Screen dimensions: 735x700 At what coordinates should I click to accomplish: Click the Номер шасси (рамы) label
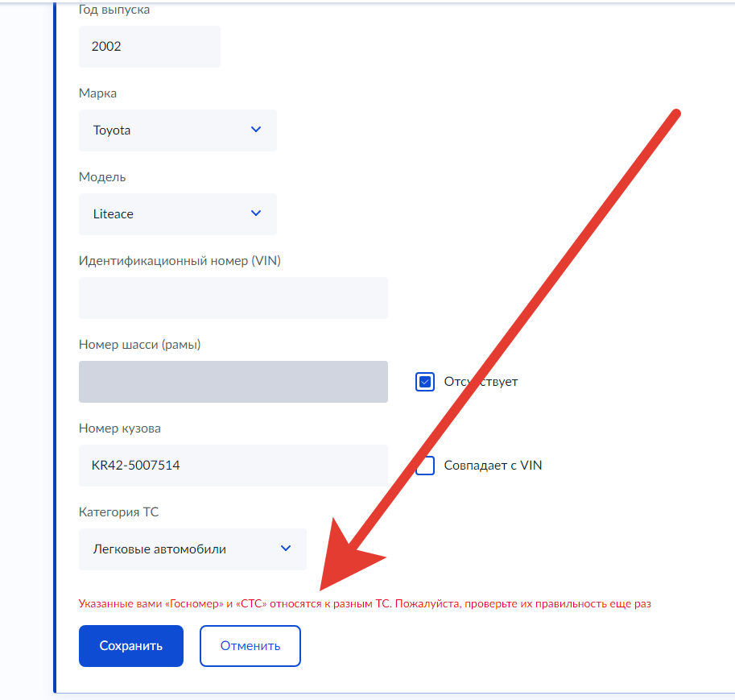coord(139,345)
